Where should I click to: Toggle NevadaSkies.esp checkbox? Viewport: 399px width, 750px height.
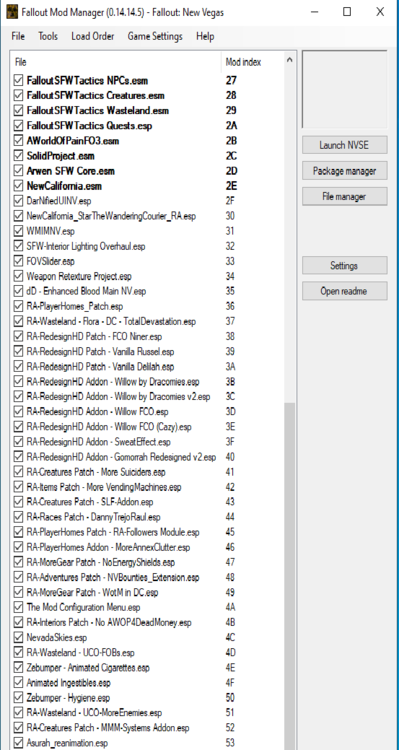[19, 638]
